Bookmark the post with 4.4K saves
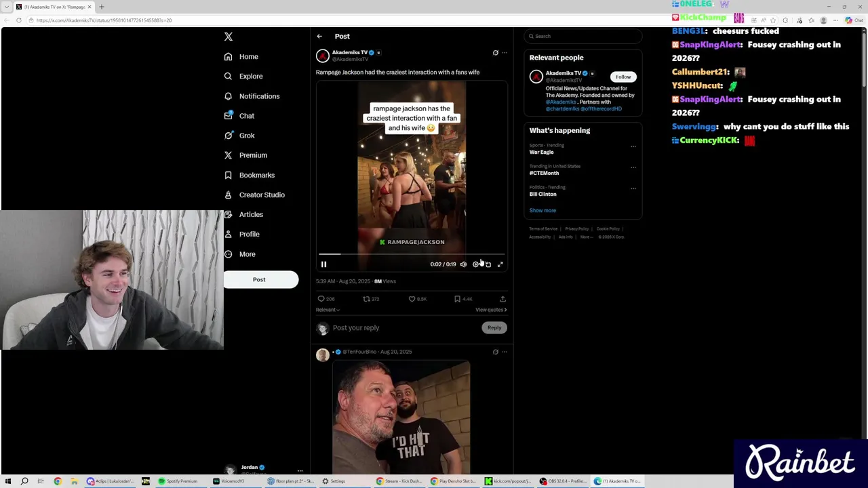This screenshot has width=868, height=488. pyautogui.click(x=462, y=299)
